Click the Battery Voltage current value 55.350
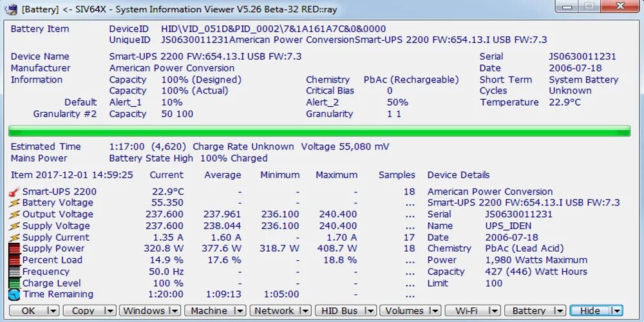644x322 pixels. point(164,203)
